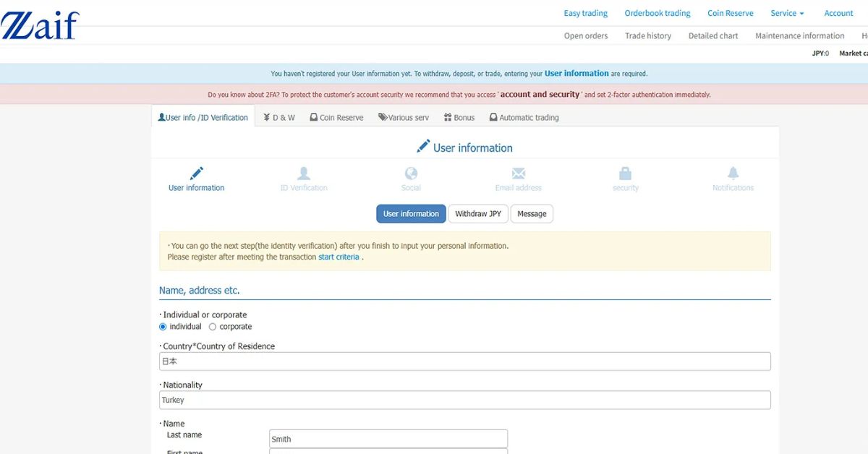Click the Last name input containing Smith

[388, 438]
